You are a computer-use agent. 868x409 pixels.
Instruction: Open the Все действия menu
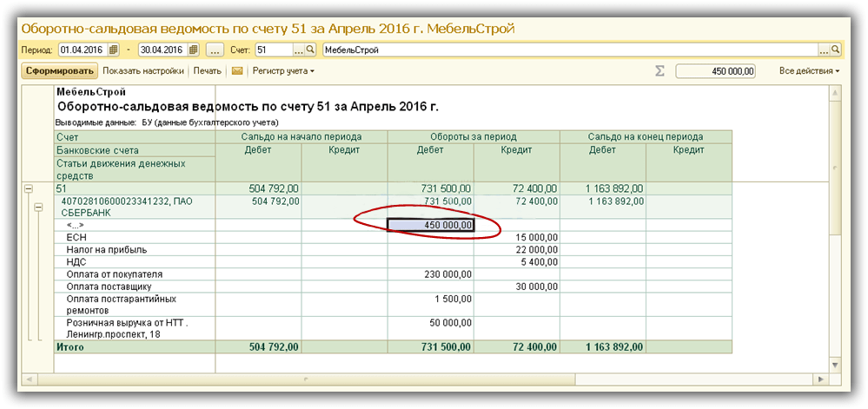809,71
